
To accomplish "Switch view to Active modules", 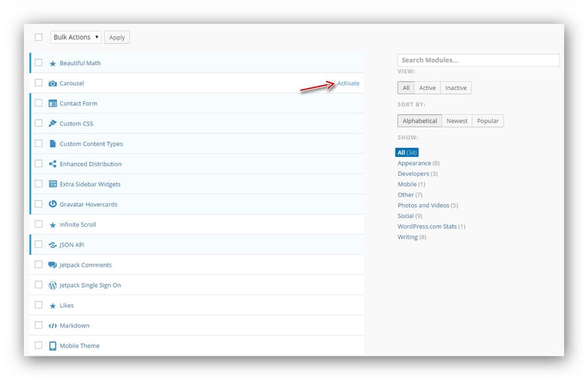I will coord(427,88).
